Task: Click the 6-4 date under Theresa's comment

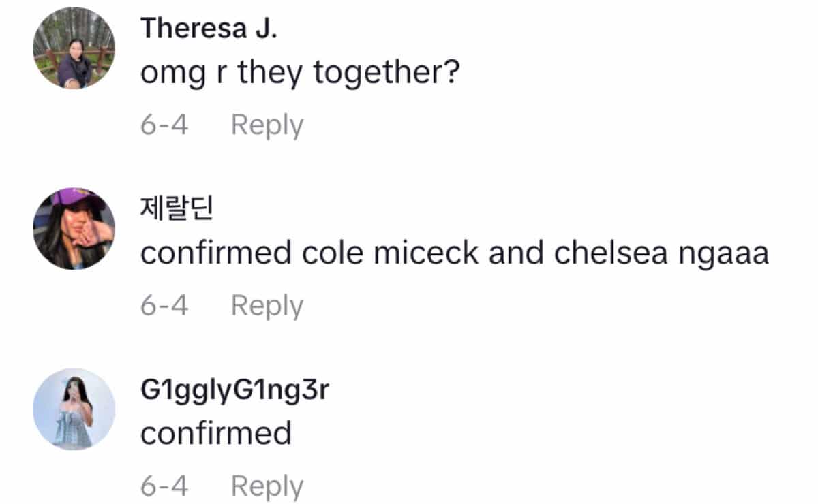Action: (x=164, y=126)
